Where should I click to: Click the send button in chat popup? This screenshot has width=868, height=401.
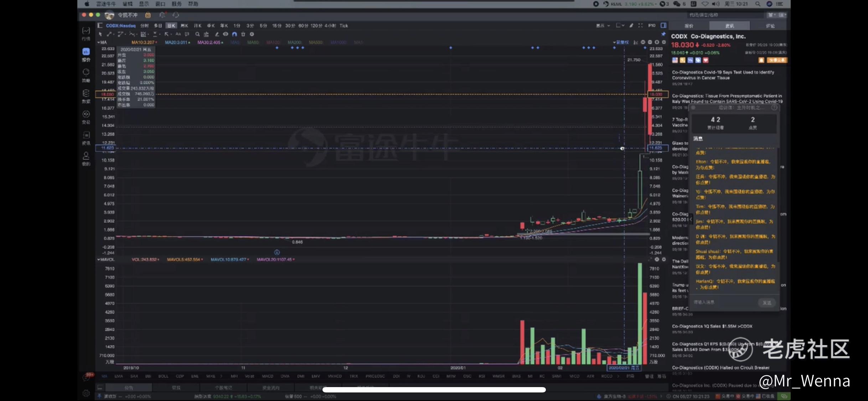pyautogui.click(x=767, y=303)
